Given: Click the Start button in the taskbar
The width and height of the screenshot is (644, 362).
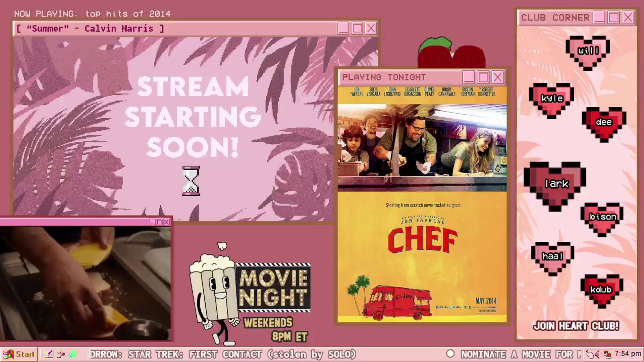Looking at the screenshot, I should 18,354.
